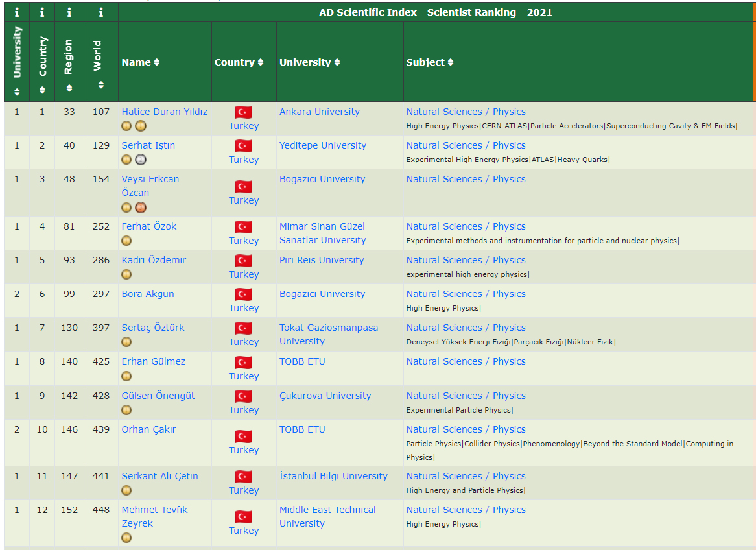Click the Turkish flag in Hatice Duran Yıldız's row
This screenshot has width=756, height=550.
[244, 112]
